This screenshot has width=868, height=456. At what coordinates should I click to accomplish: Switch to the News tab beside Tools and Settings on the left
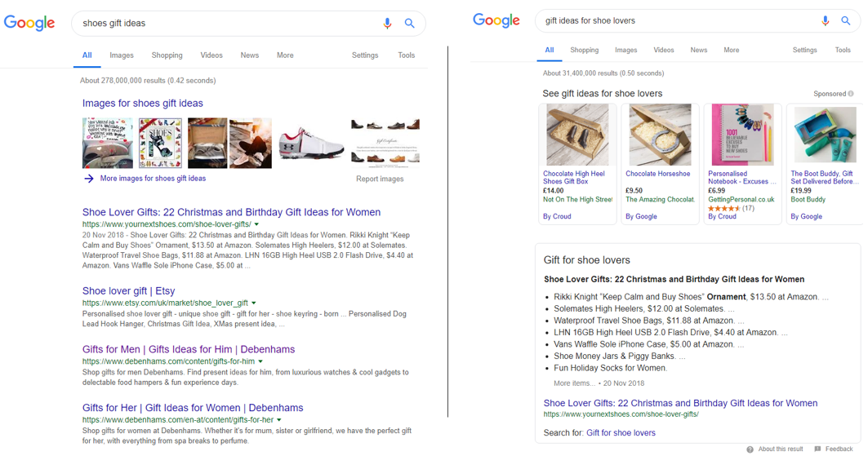tap(249, 55)
